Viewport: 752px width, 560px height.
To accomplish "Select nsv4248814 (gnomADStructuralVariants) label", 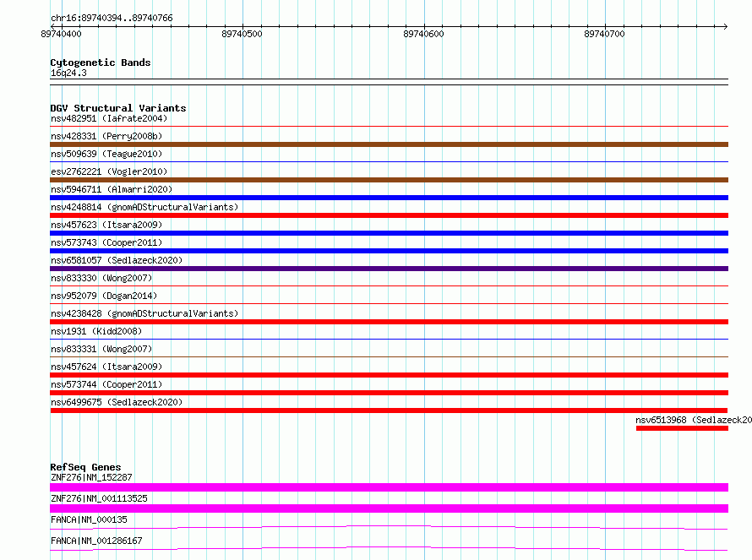I will [x=144, y=207].
